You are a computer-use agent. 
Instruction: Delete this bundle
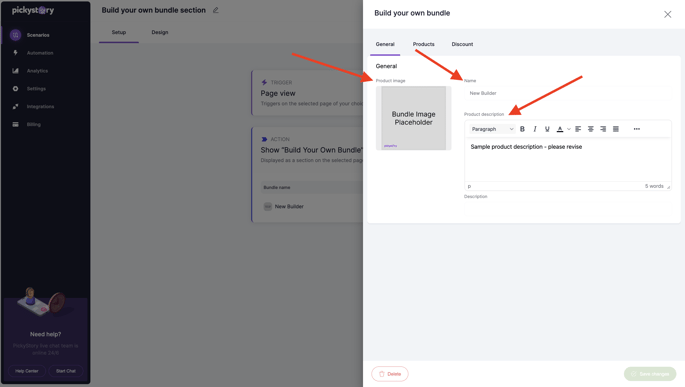pyautogui.click(x=390, y=374)
